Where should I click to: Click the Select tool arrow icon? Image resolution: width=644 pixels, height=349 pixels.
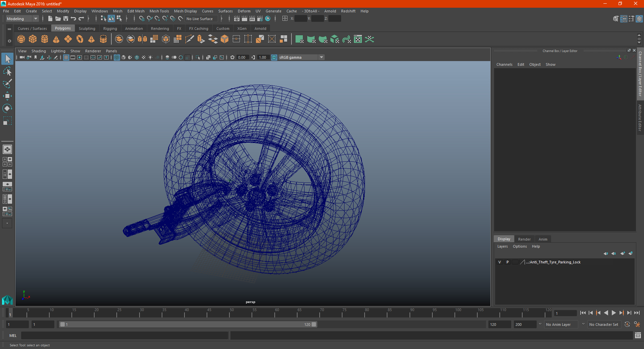[7, 59]
